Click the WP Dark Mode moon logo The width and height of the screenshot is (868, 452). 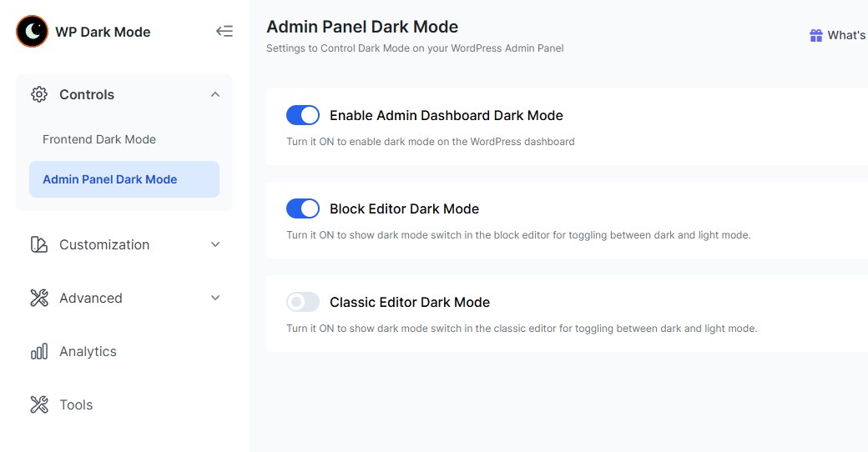coord(33,32)
